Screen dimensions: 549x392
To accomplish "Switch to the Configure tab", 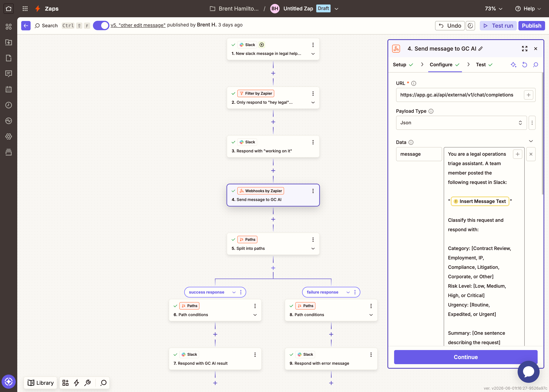I will [444, 65].
